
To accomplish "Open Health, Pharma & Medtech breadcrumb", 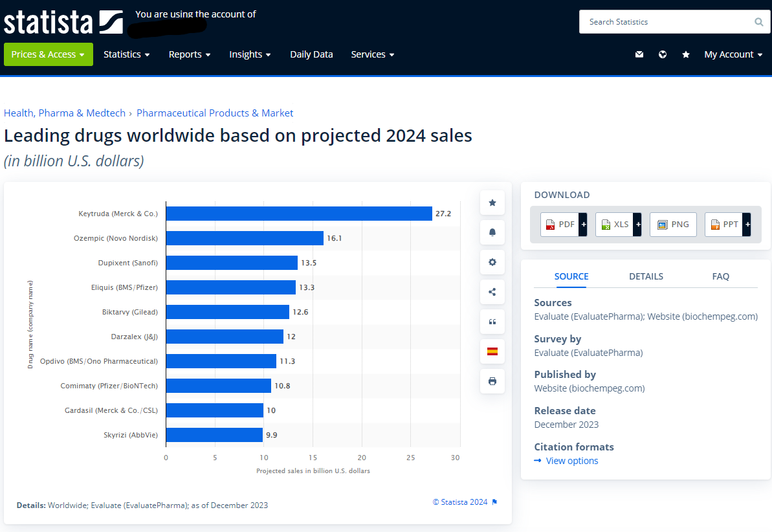I will (x=65, y=113).
